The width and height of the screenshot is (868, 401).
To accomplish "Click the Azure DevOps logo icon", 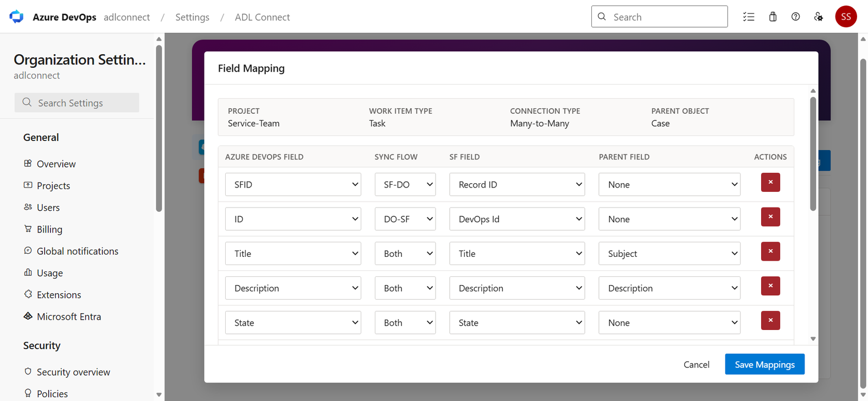I will 16,17.
